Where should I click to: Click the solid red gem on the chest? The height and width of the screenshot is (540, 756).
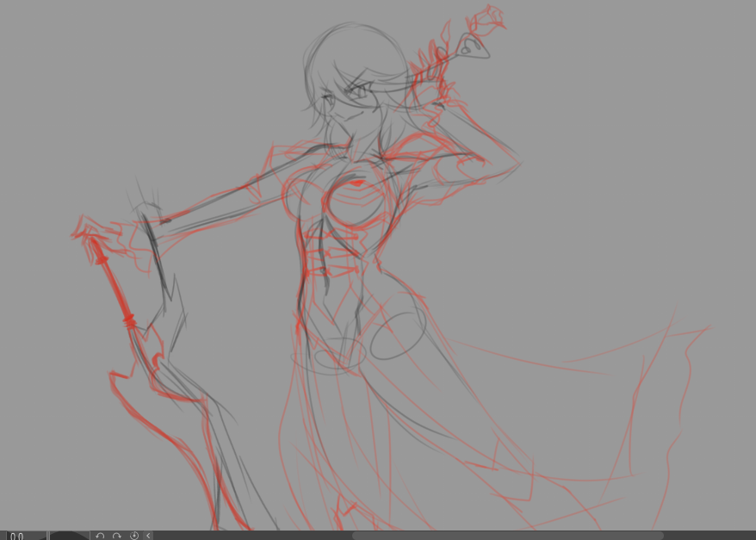[x=356, y=183]
